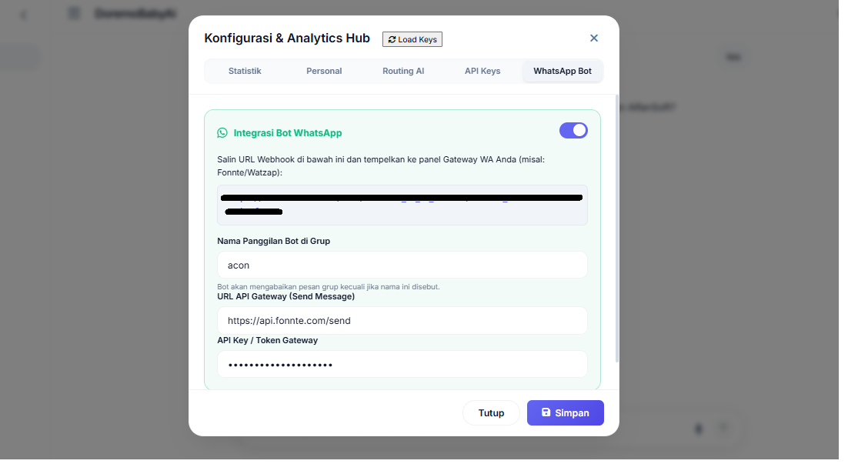
Task: Click the dialog's vertical scrollbar
Action: pyautogui.click(x=617, y=229)
